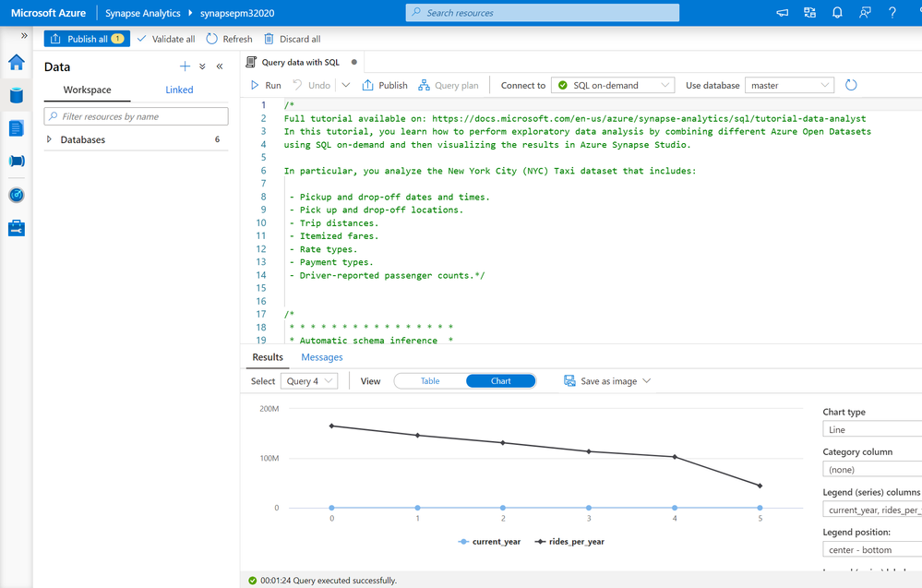
Task: Open the help question mark icon
Action: [892, 12]
